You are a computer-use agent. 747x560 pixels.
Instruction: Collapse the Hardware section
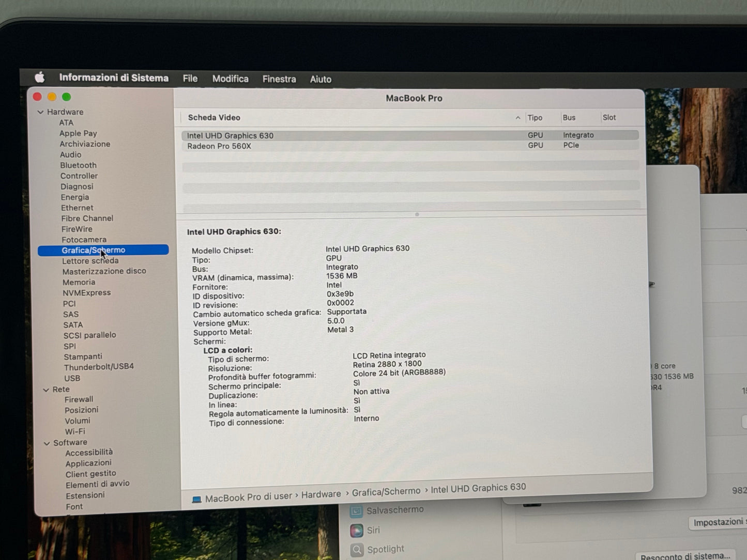click(x=40, y=112)
